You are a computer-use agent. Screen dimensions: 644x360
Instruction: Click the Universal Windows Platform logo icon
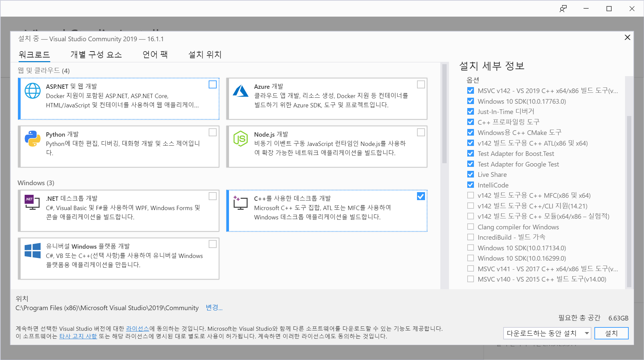click(x=33, y=250)
